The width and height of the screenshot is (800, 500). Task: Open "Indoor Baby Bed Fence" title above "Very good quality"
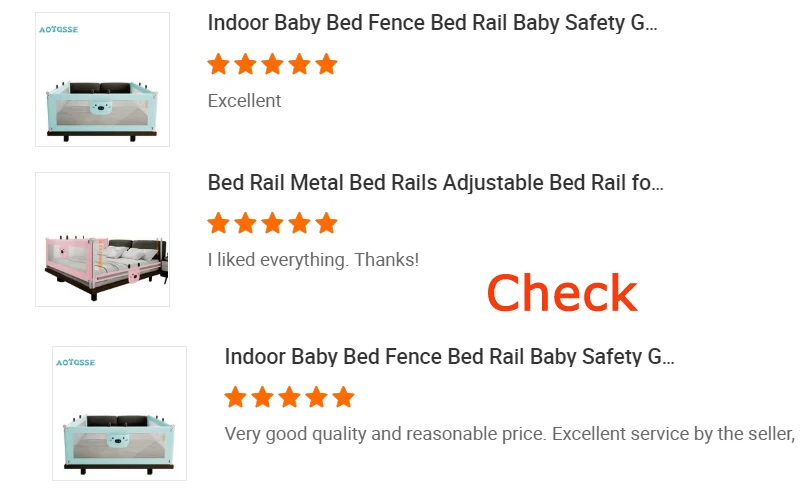click(449, 357)
